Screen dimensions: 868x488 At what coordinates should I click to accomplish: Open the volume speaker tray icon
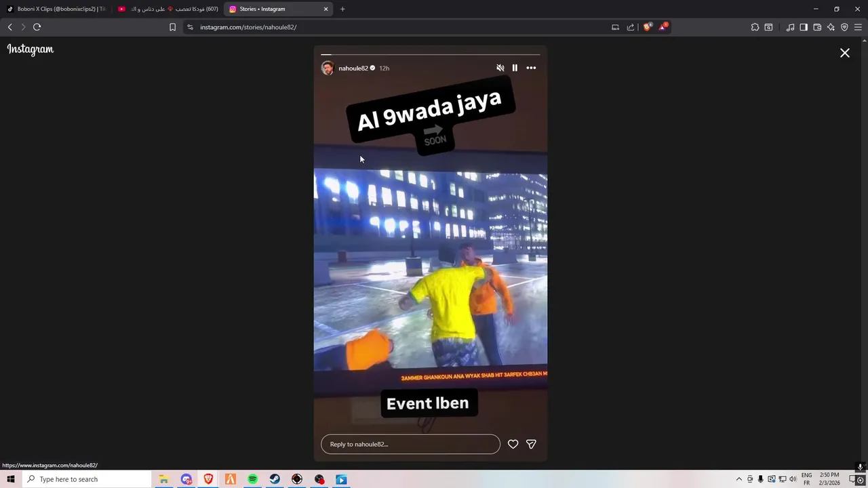[x=793, y=479]
